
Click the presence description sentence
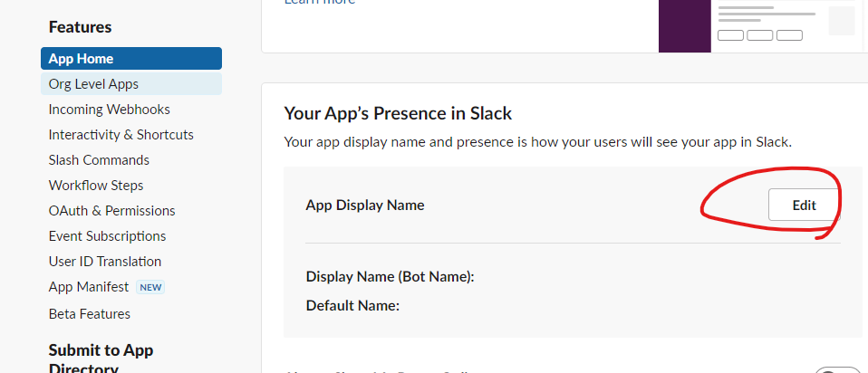pos(538,142)
